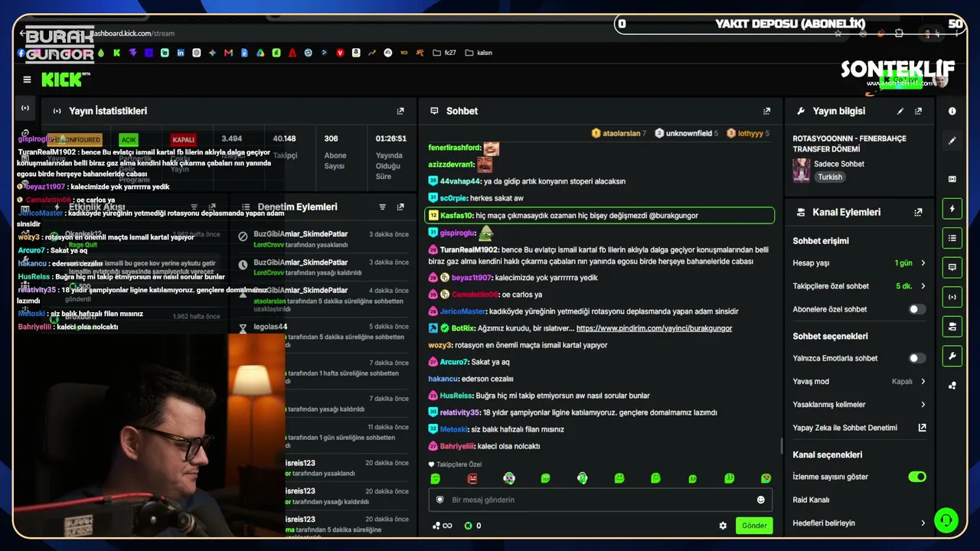980x551 pixels.
Task: Pop out the Sohbet chat panel
Action: [766, 111]
